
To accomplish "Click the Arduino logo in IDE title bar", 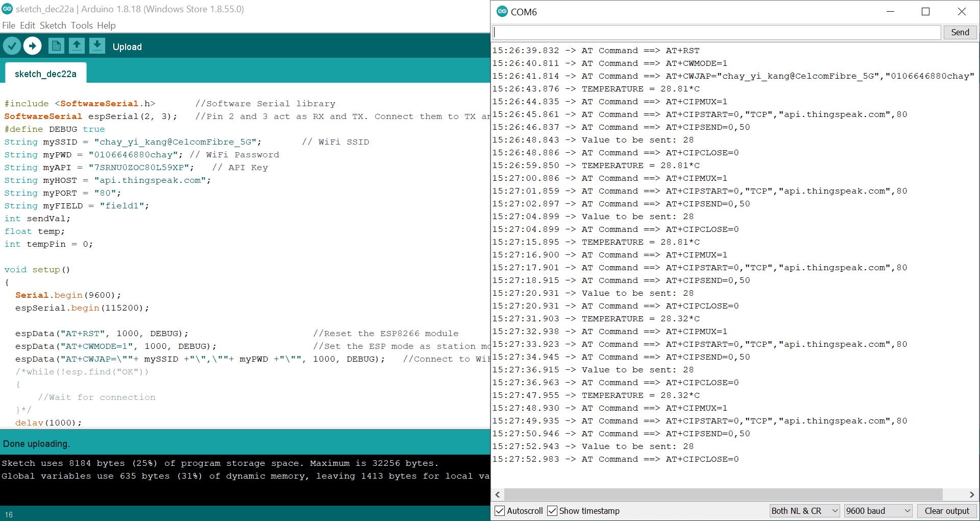I will [x=7, y=9].
